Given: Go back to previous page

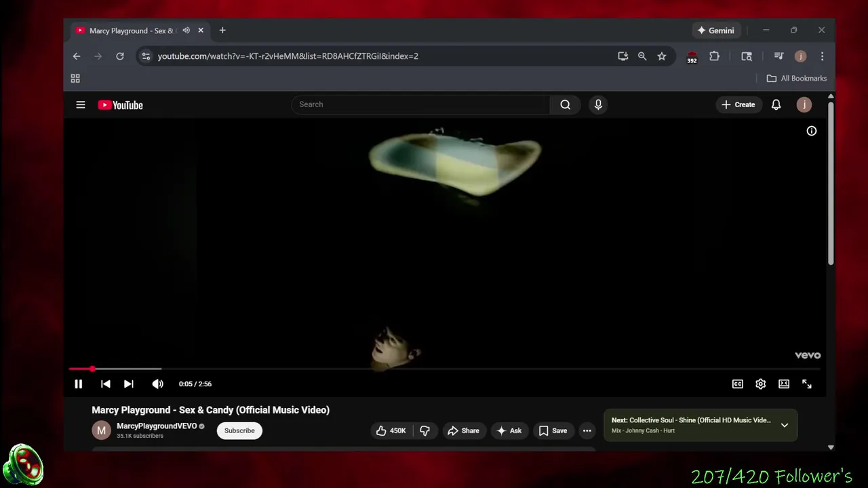Looking at the screenshot, I should 77,56.
